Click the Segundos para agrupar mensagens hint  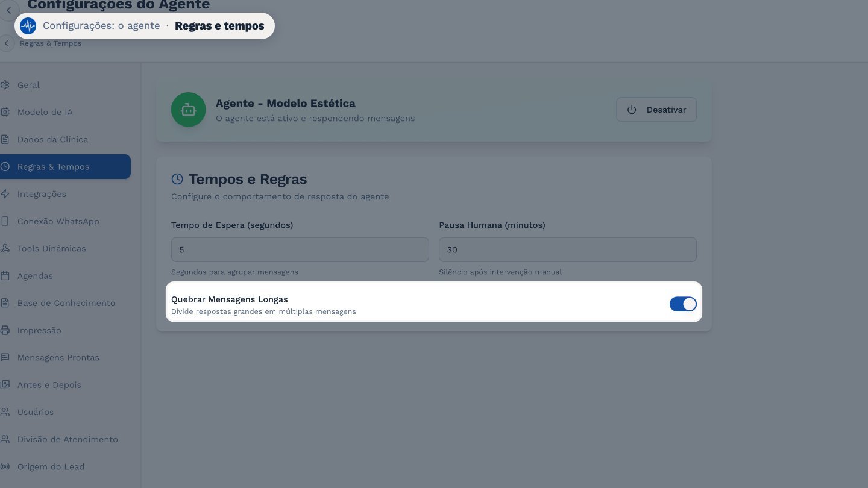[x=234, y=272]
